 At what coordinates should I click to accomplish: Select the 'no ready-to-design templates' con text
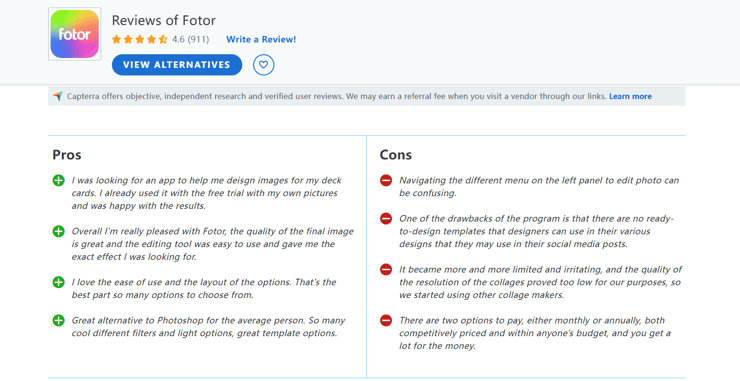[537, 231]
